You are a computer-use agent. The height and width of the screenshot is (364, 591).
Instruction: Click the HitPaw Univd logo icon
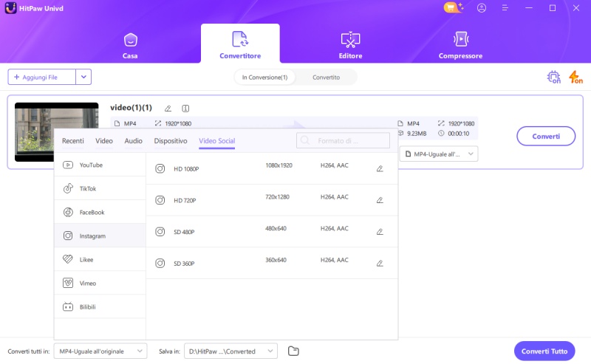[x=10, y=8]
